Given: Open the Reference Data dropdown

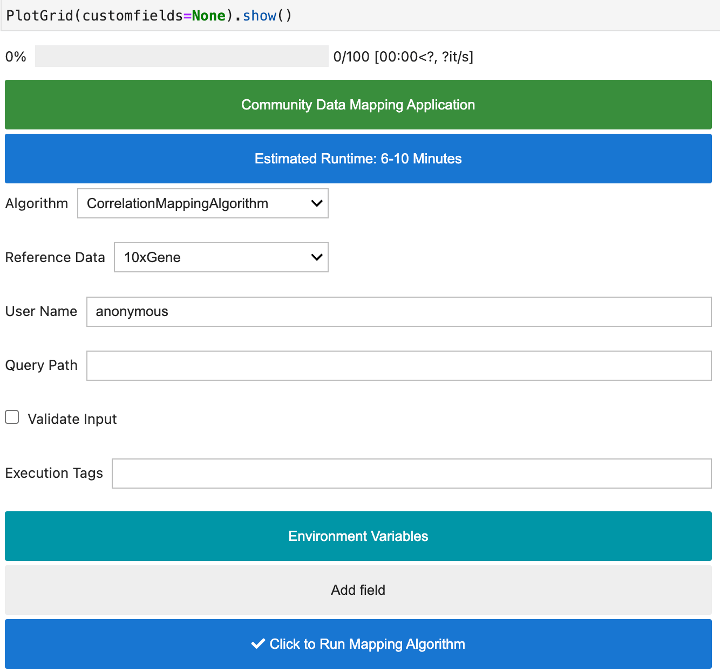Looking at the screenshot, I should (221, 257).
